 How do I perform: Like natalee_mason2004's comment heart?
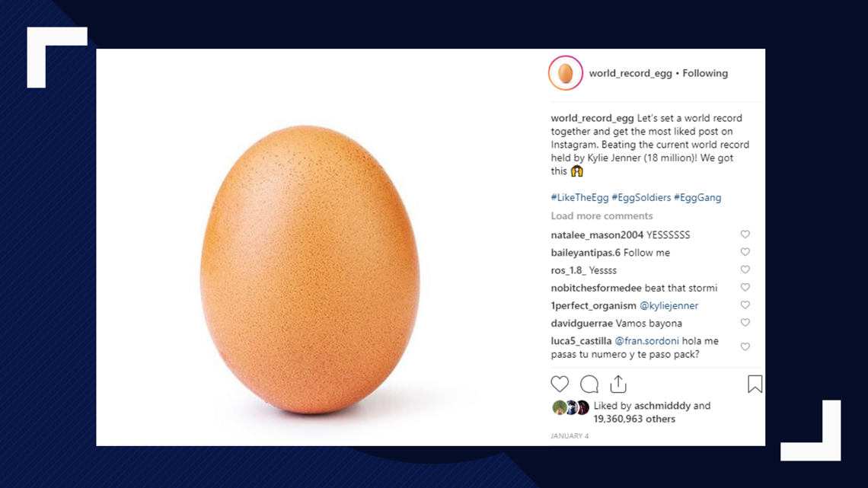coord(745,234)
